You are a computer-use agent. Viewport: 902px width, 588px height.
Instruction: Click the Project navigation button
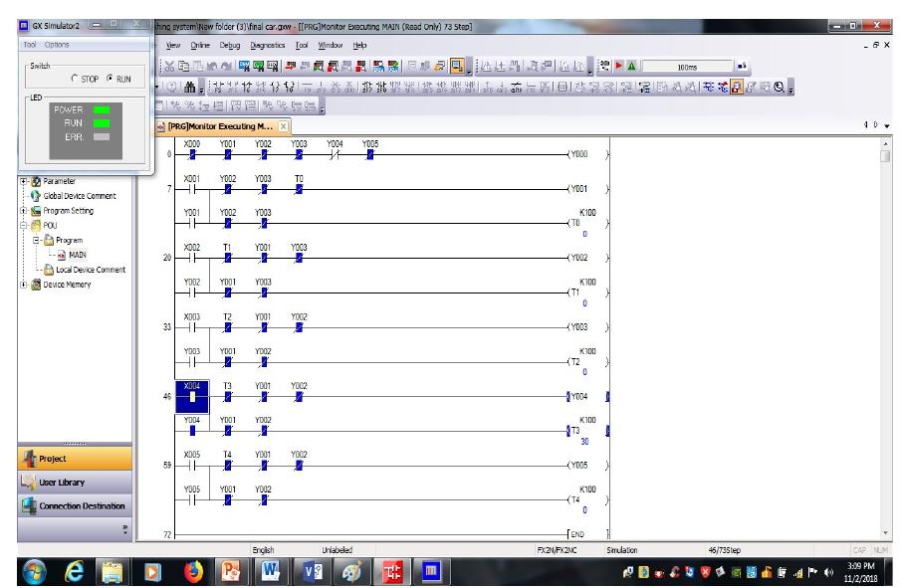75,459
